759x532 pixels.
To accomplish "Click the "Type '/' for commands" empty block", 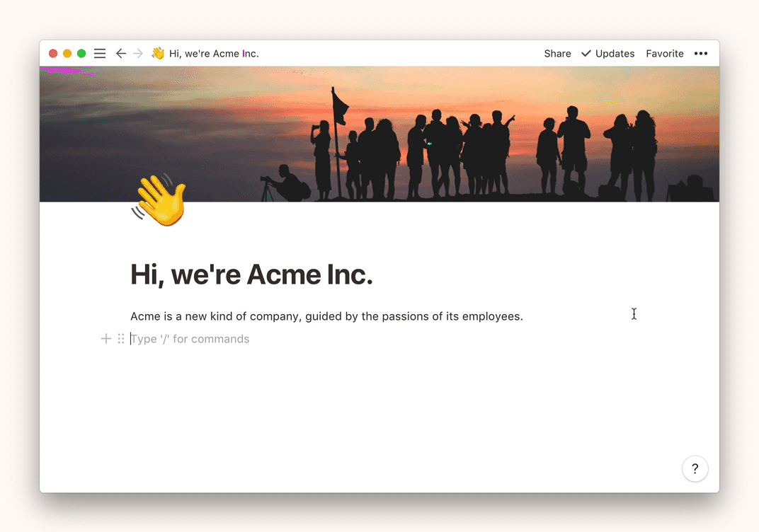I will [191, 339].
